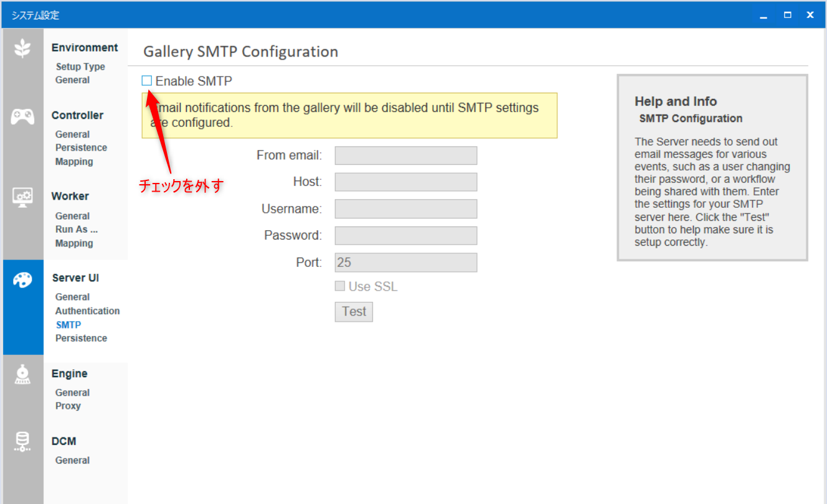
Task: Enable the Enable SMTP checkbox
Action: 147,80
